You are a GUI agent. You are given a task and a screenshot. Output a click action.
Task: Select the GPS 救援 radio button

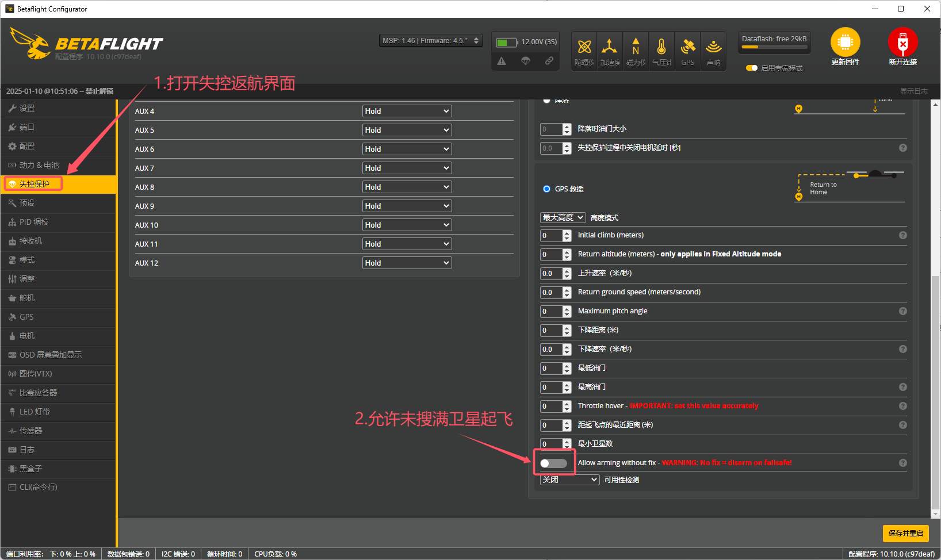pyautogui.click(x=546, y=189)
